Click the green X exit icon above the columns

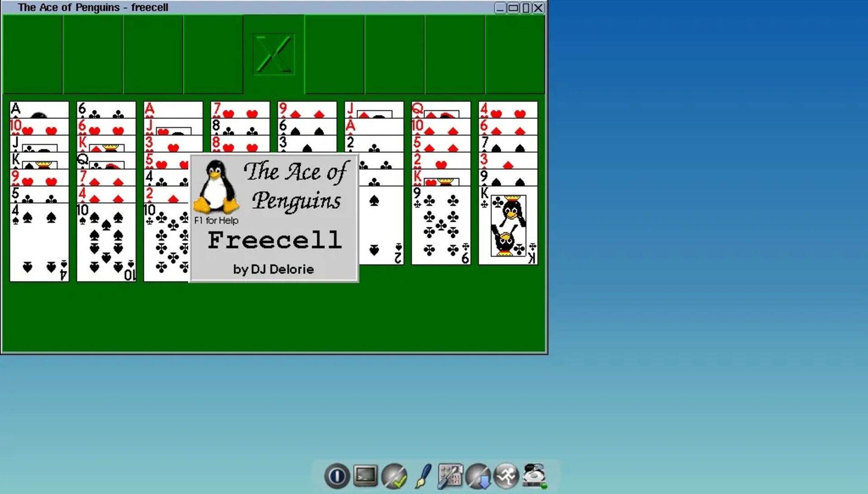(x=274, y=53)
